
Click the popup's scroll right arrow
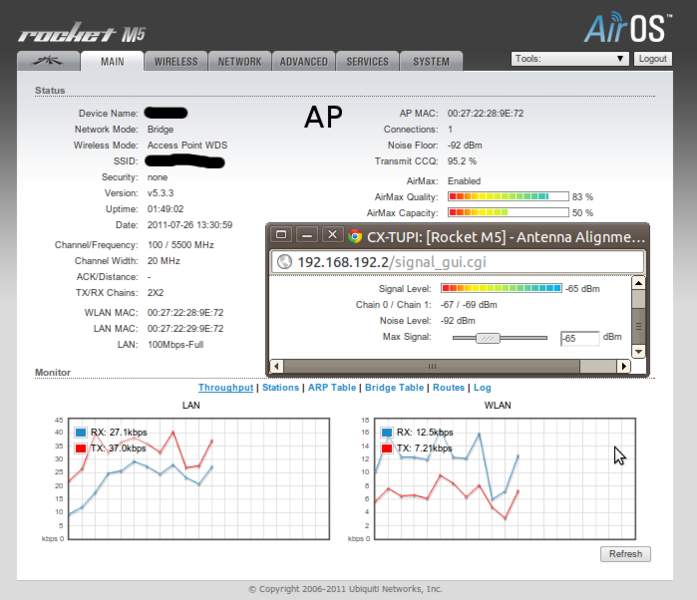[x=624, y=366]
